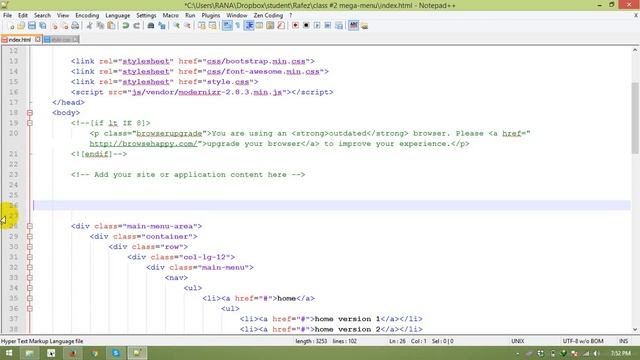Save the current file via toolbar
The height and width of the screenshot is (360, 640).
pyautogui.click(x=32, y=26)
